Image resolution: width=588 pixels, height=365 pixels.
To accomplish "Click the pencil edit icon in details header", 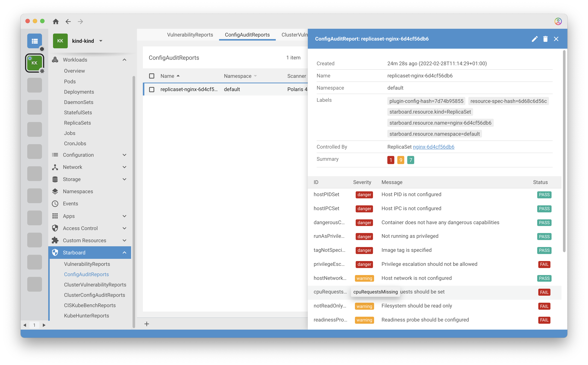I will point(534,39).
